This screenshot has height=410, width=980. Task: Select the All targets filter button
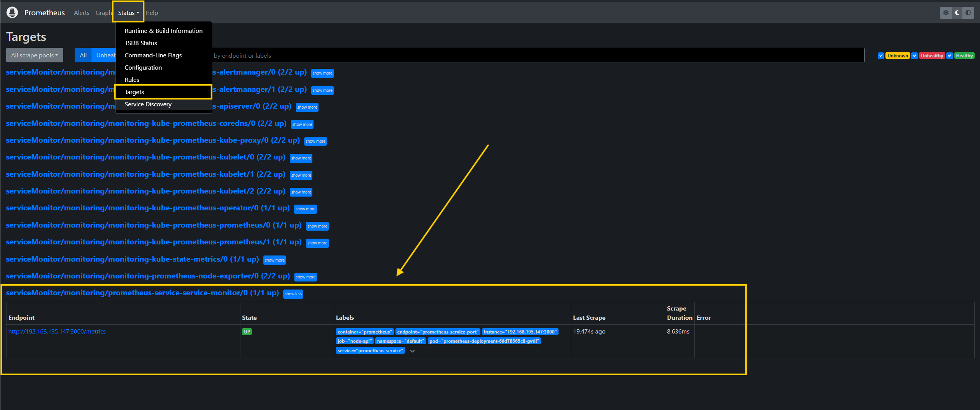pos(83,55)
